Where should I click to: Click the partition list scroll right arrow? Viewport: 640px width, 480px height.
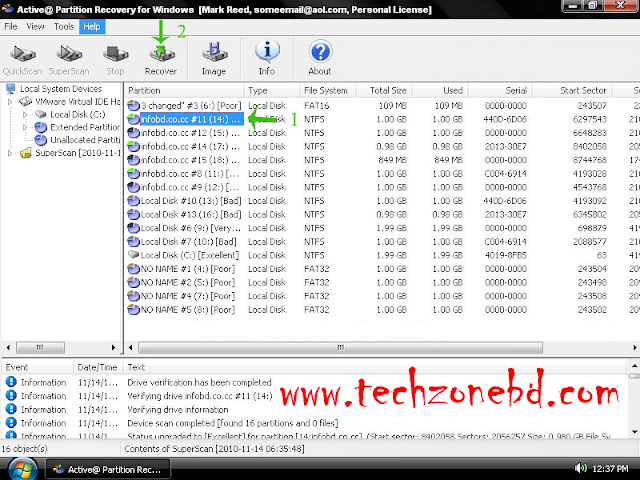(635, 347)
